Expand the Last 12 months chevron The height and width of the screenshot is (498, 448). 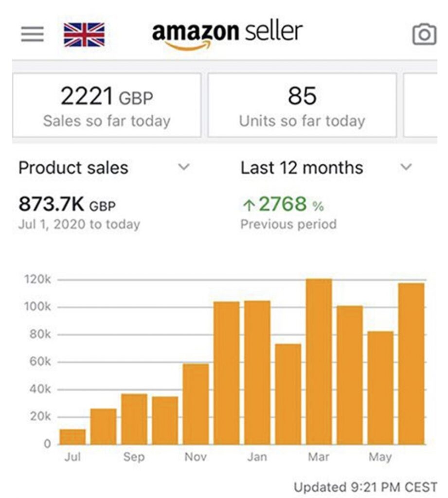(x=406, y=167)
